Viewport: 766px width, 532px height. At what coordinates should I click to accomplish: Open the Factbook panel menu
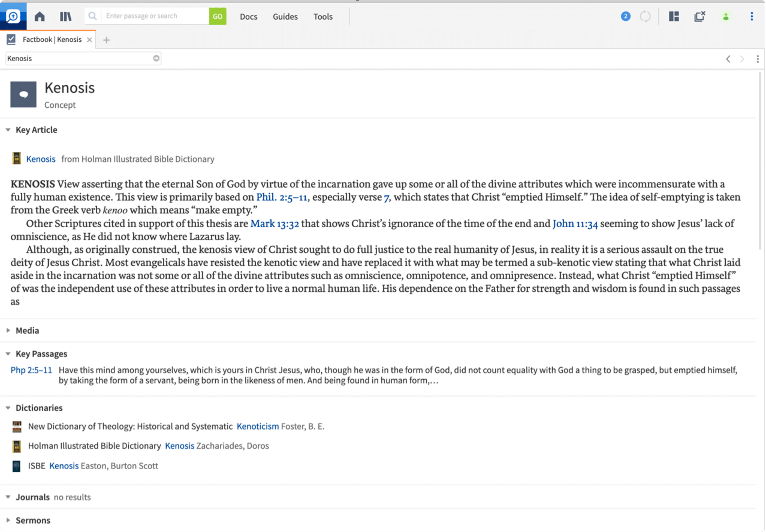click(758, 59)
